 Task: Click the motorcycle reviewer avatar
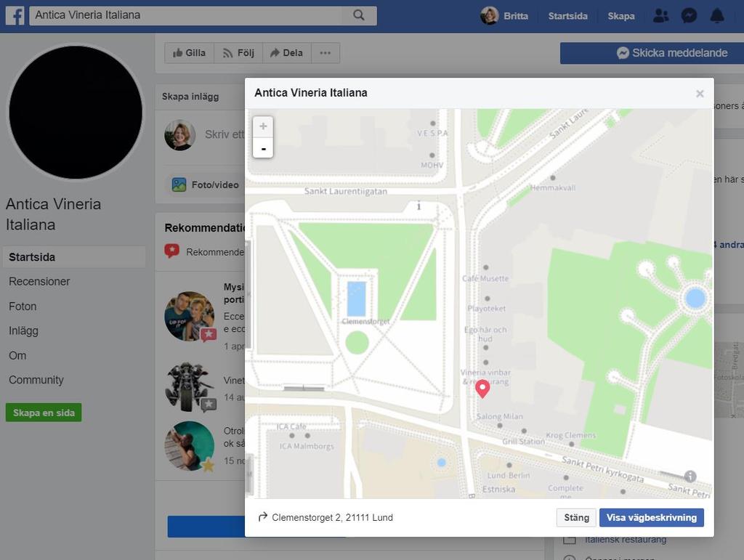tap(190, 387)
